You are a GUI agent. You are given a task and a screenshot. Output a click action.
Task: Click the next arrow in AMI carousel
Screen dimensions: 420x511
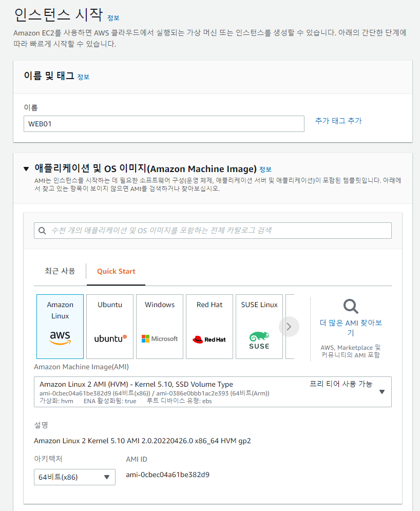(x=289, y=327)
